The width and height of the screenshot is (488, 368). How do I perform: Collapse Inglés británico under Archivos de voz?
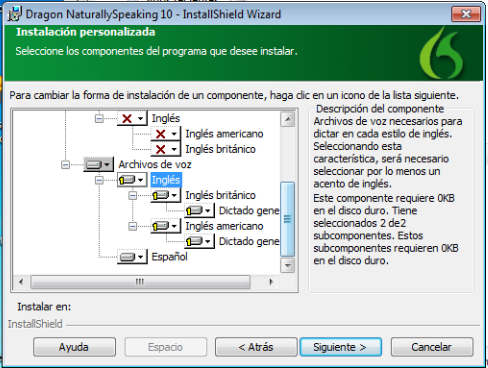pos(133,196)
